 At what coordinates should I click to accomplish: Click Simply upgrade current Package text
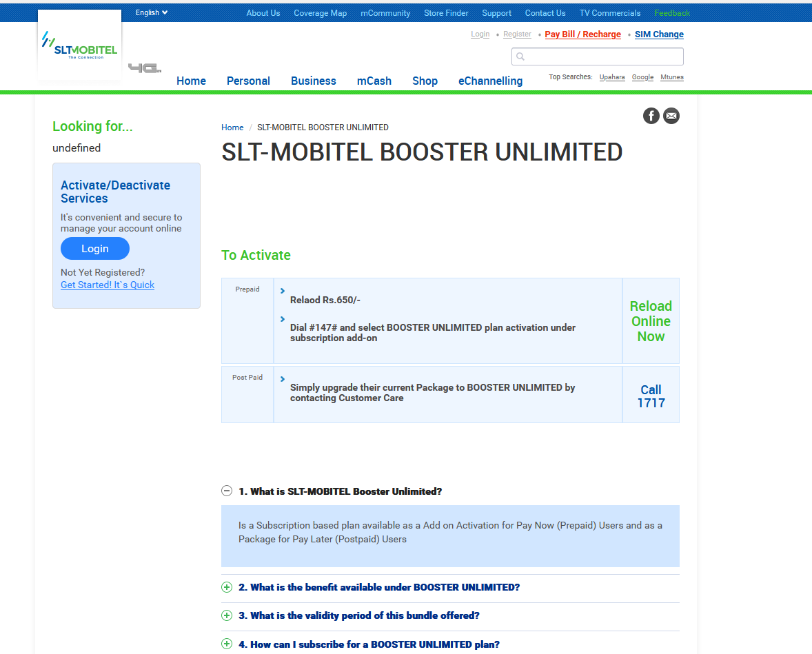coord(432,393)
